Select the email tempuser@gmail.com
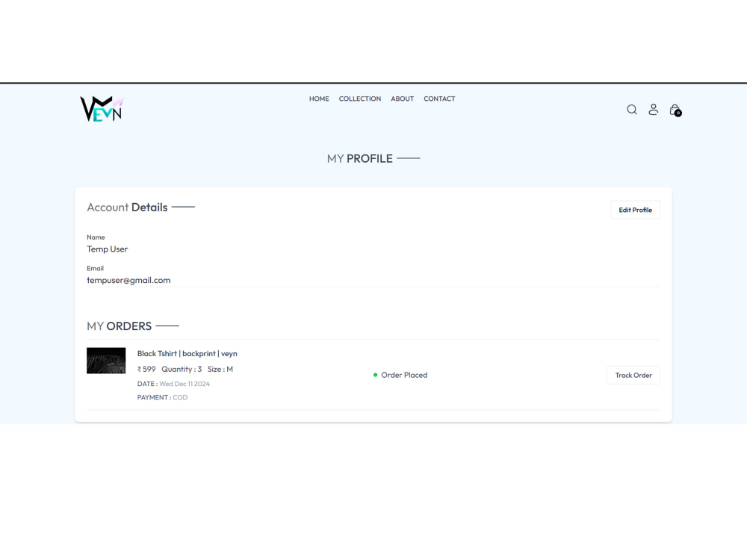747x560 pixels. 128,281
